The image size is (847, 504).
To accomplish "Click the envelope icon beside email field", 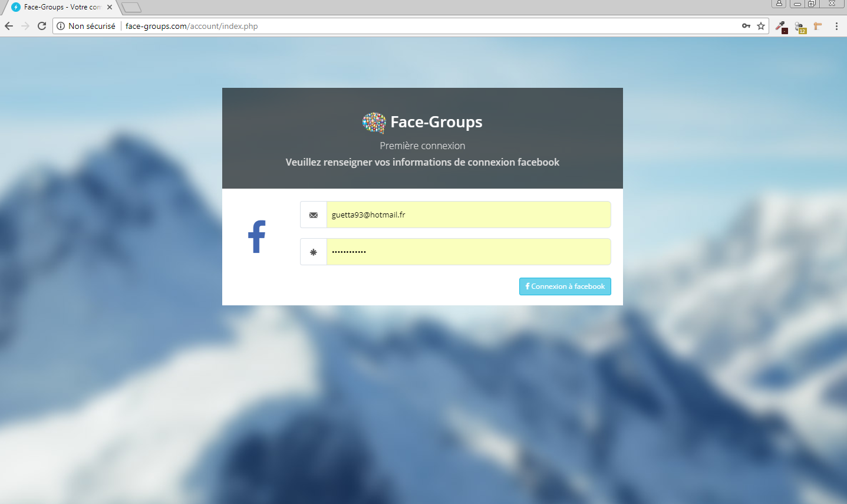I will click(314, 215).
